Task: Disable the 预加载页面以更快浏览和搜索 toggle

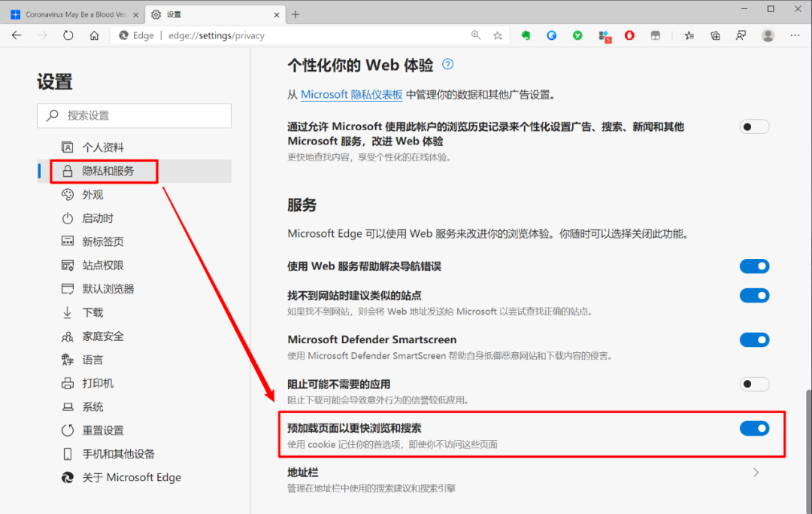Action: [x=754, y=428]
